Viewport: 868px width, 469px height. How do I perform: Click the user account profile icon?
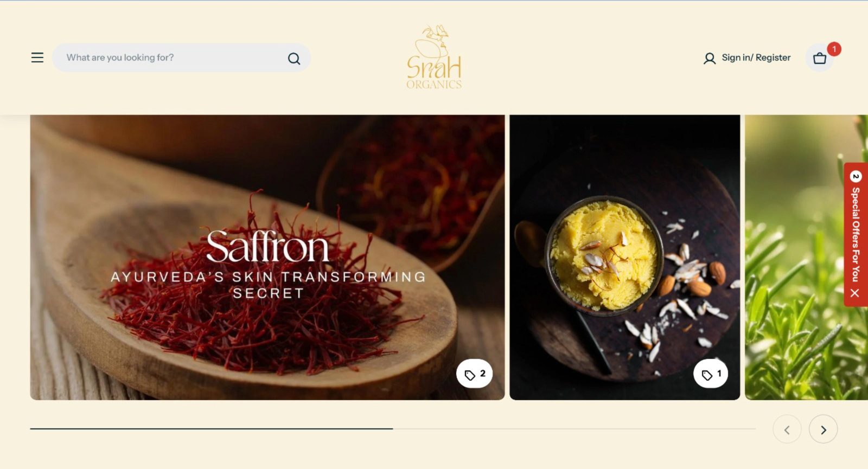click(710, 59)
